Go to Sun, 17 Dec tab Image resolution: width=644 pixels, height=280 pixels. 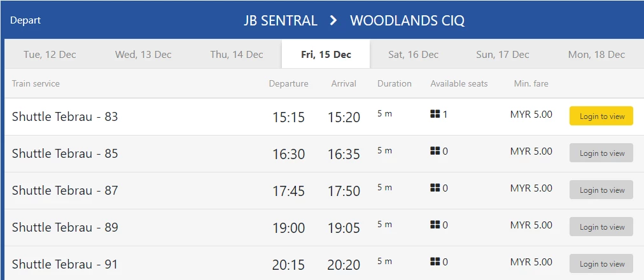coord(503,54)
